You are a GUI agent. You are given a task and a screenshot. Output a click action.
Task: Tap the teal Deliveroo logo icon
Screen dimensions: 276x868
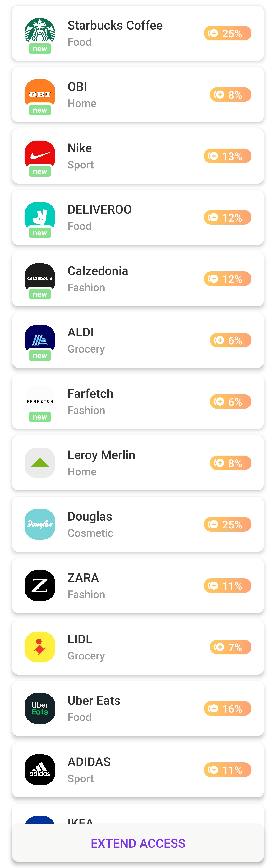coord(40,217)
